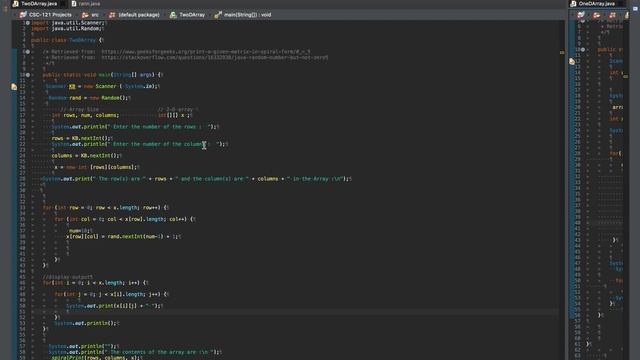The width and height of the screenshot is (640, 360).
Task: Click the 'spiralPrint(rows, columns, x);' call
Action: (96, 358)
